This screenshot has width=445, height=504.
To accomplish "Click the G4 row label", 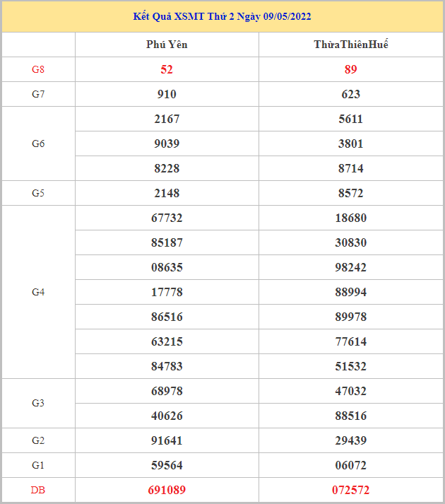I will (38, 292).
